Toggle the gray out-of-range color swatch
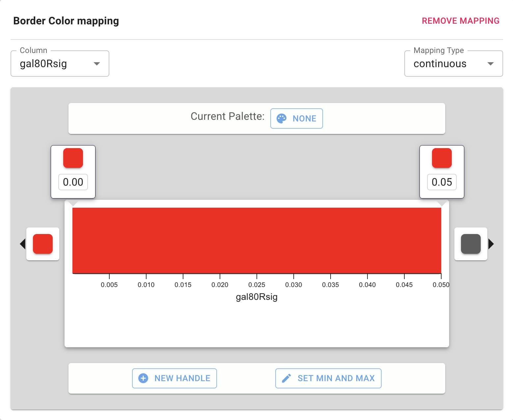Screen dimensions: 513x420 point(471,244)
